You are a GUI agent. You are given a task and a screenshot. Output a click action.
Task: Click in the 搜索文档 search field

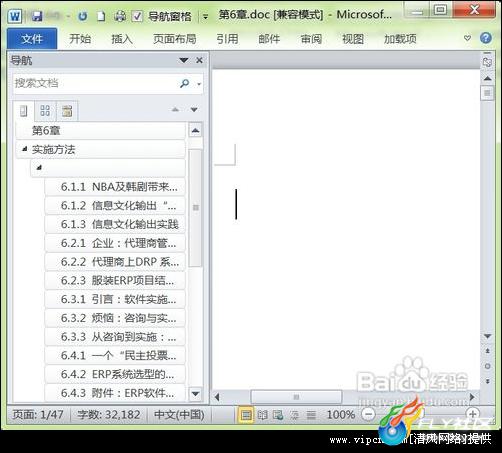(x=95, y=83)
